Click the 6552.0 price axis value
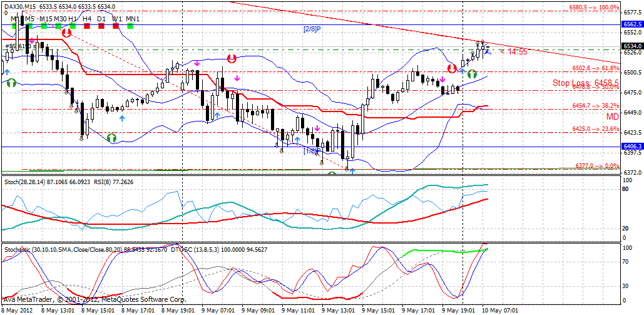 click(x=633, y=33)
